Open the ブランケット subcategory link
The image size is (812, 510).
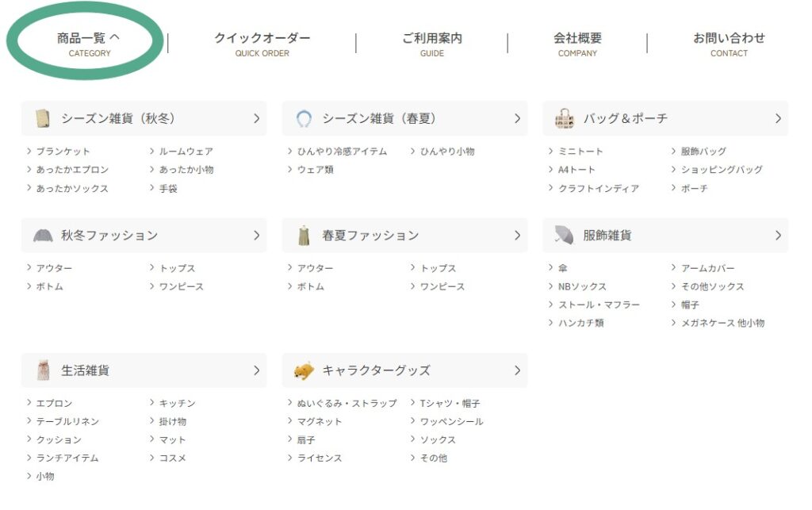[63, 151]
